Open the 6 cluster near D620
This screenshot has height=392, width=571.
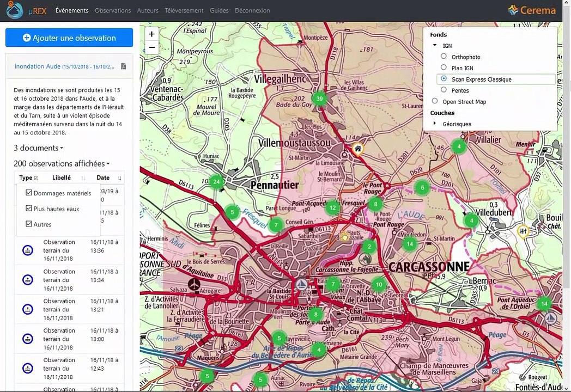coord(422,188)
